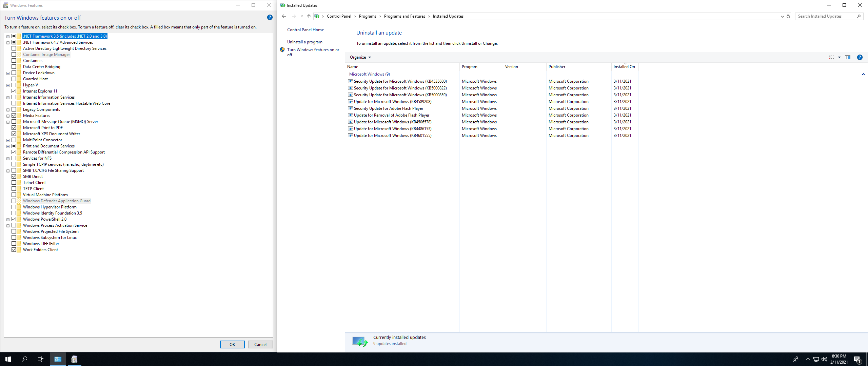
Task: Click the search magnifier in Installed Updates
Action: [x=859, y=16]
